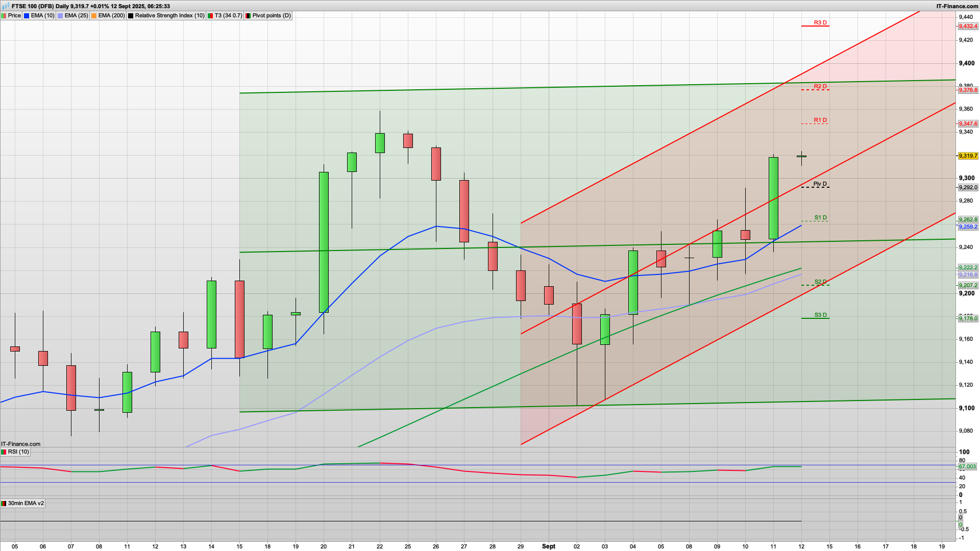Viewport: 980px width, 551px height.
Task: Click the 9,432.4 R3 price tag
Action: 968,27
